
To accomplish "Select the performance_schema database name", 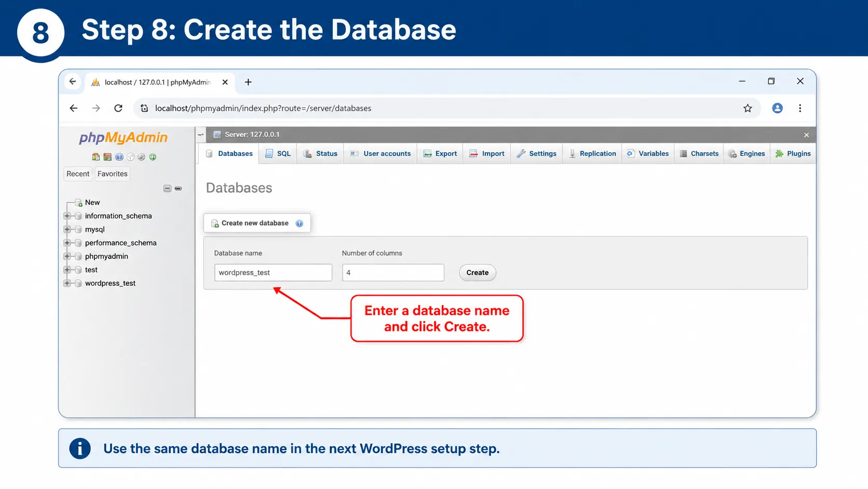I will click(120, 243).
